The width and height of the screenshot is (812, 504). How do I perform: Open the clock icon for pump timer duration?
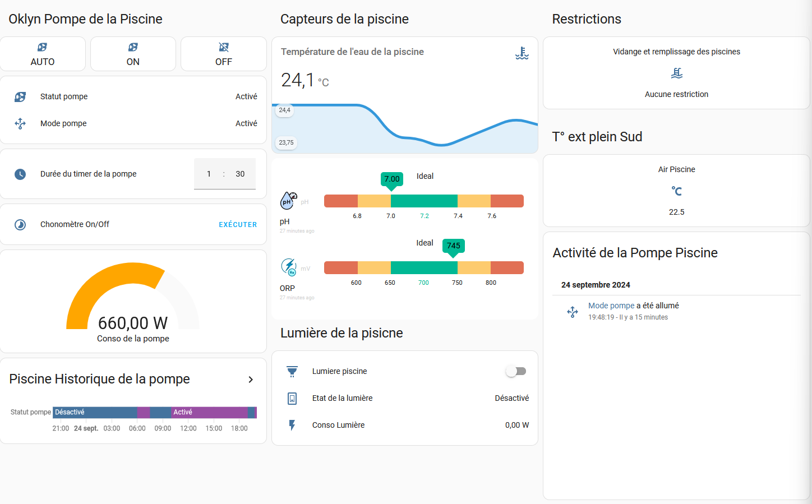pyautogui.click(x=20, y=174)
